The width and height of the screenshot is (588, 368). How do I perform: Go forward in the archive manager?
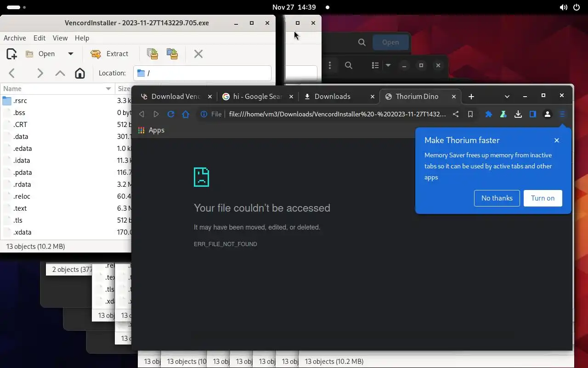pyautogui.click(x=40, y=73)
